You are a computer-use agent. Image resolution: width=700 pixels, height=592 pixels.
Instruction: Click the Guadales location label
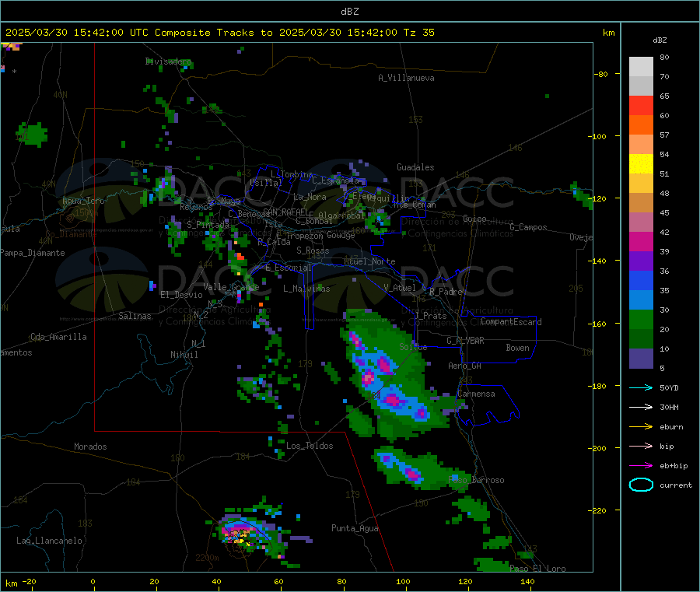point(415,167)
